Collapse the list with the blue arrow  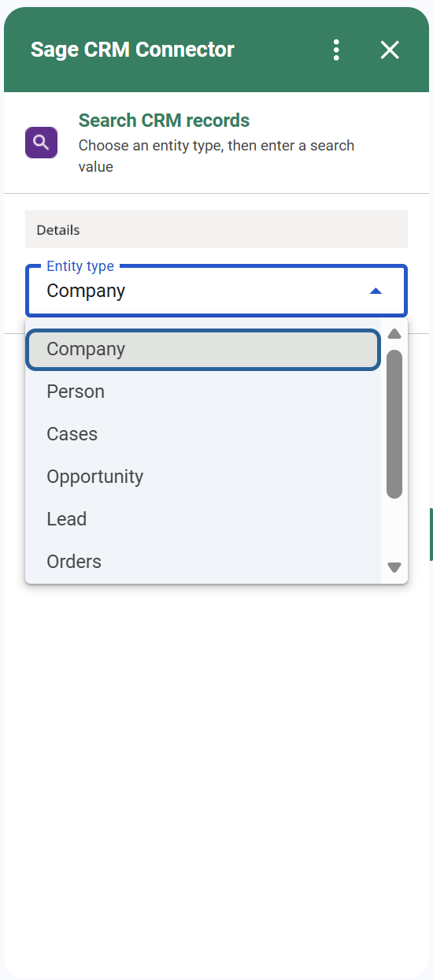tap(376, 291)
